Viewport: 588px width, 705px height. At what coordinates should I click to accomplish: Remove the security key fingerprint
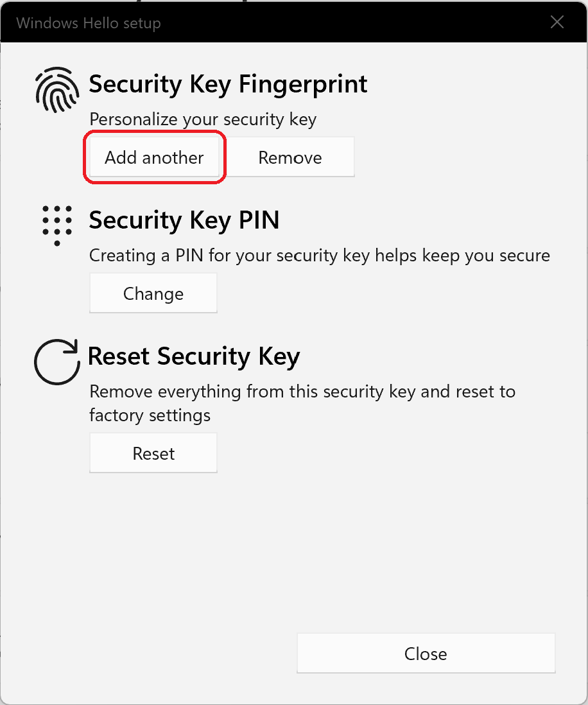pos(290,157)
